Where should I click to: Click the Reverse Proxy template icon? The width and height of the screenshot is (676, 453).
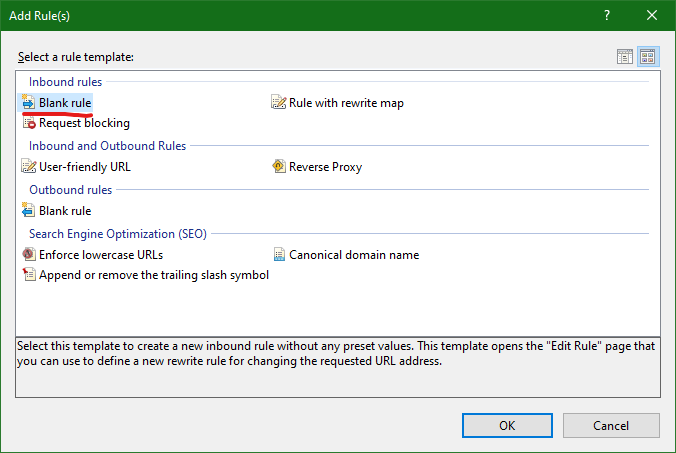[279, 166]
